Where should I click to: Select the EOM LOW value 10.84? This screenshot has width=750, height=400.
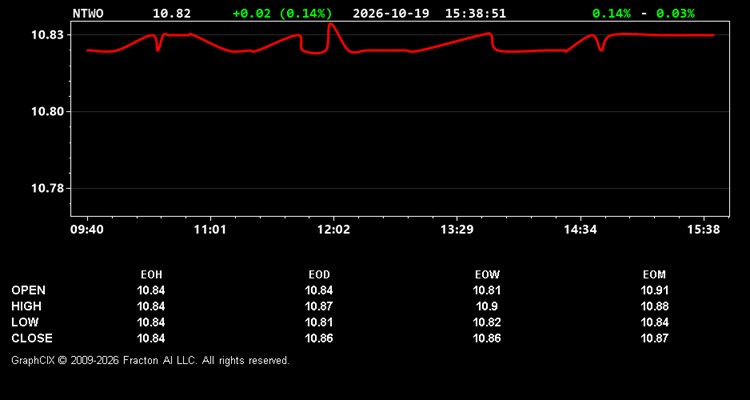pyautogui.click(x=654, y=322)
